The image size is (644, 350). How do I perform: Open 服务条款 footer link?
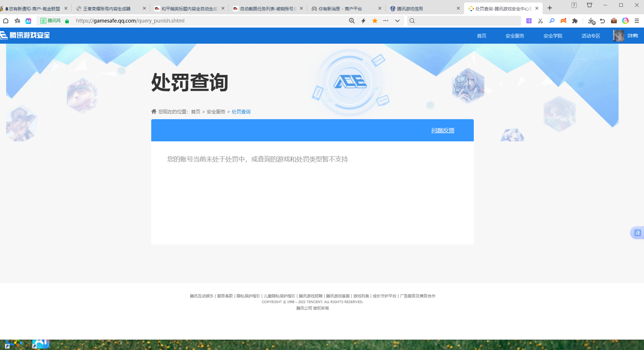point(225,296)
